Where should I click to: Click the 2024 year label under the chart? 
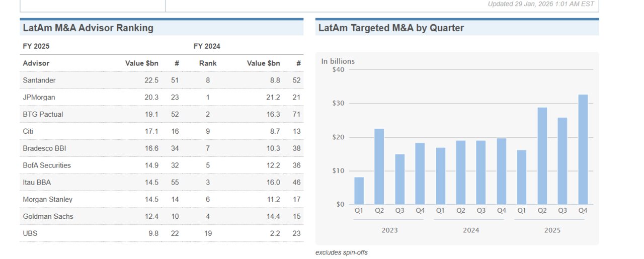coord(471,230)
